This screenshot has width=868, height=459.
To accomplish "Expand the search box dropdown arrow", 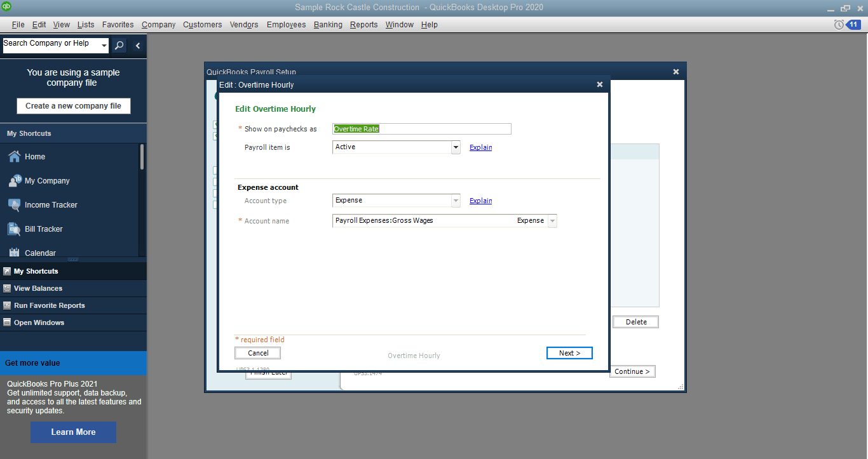I will coord(104,45).
